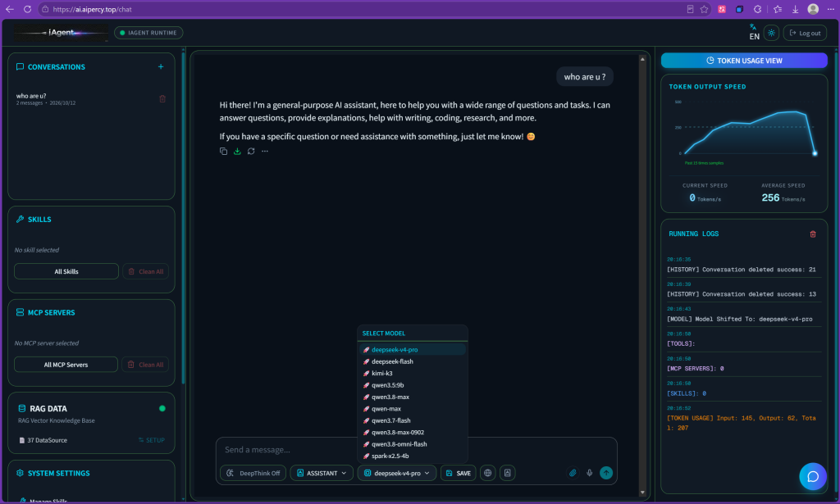Image resolution: width=840 pixels, height=504 pixels.
Task: Open more options under the reply
Action: (265, 152)
